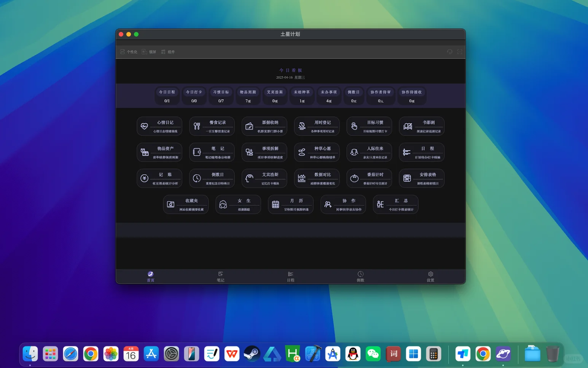This screenshot has height=368, width=588.
Task: Open 个性化 personalization in toolbar
Action: 129,52
